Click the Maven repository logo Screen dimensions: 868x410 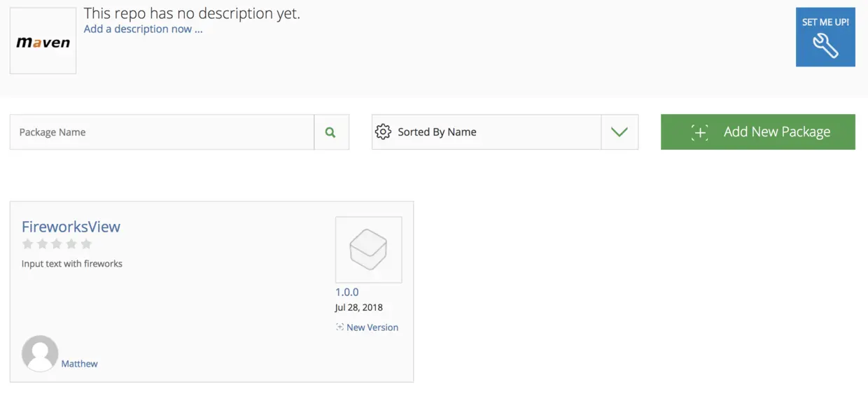[x=43, y=41]
